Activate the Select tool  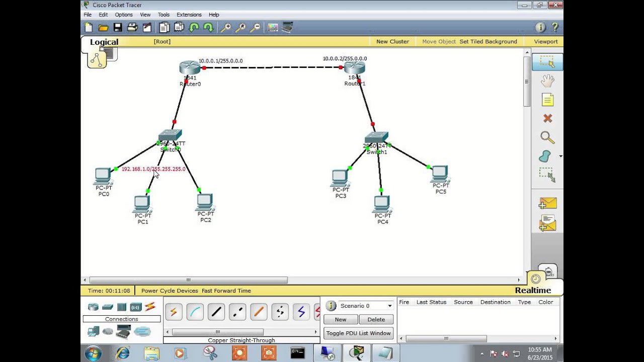547,62
